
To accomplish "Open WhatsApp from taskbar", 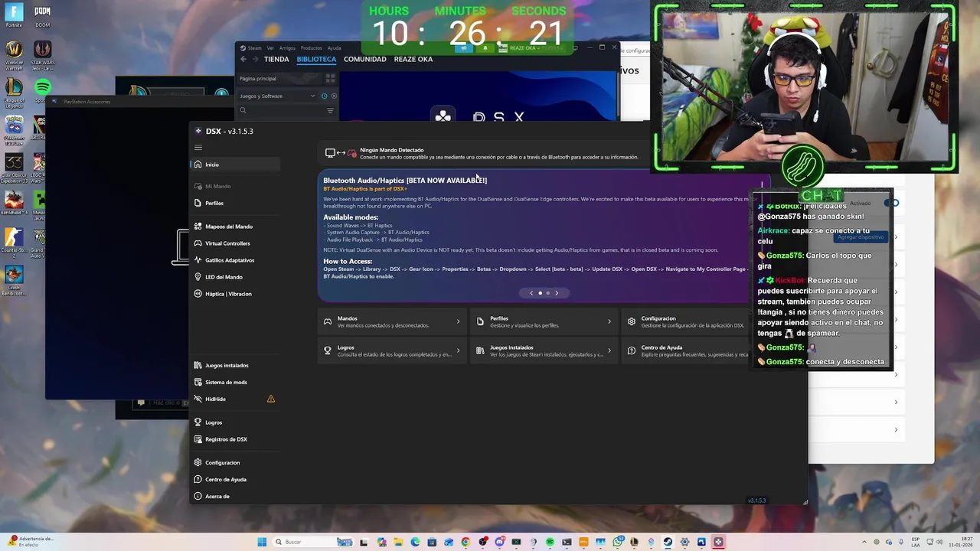I will (617, 542).
